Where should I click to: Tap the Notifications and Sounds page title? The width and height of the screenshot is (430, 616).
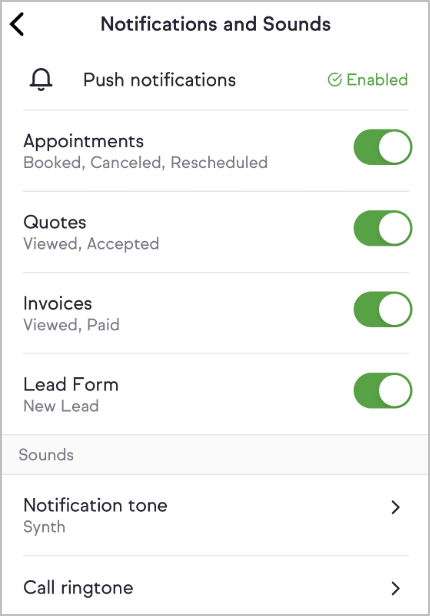point(216,24)
